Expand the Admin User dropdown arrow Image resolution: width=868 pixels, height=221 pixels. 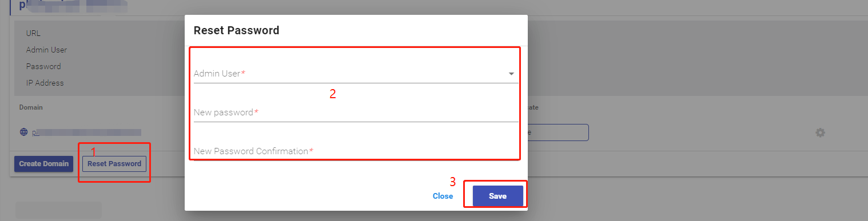pyautogui.click(x=511, y=74)
